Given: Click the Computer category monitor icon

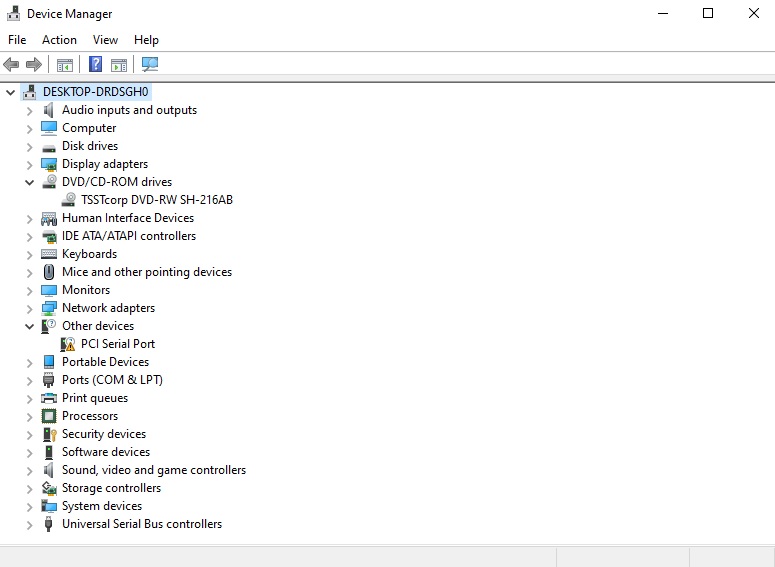Looking at the screenshot, I should click(48, 128).
